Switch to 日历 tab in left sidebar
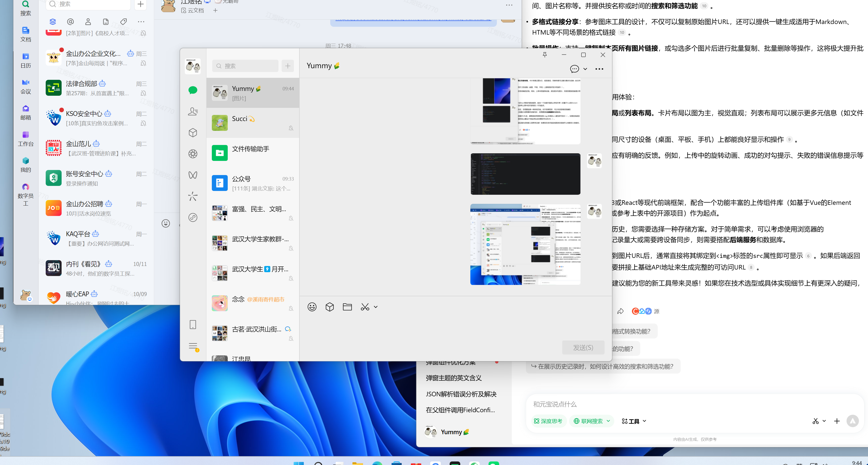This screenshot has width=868, height=465. pos(25,60)
